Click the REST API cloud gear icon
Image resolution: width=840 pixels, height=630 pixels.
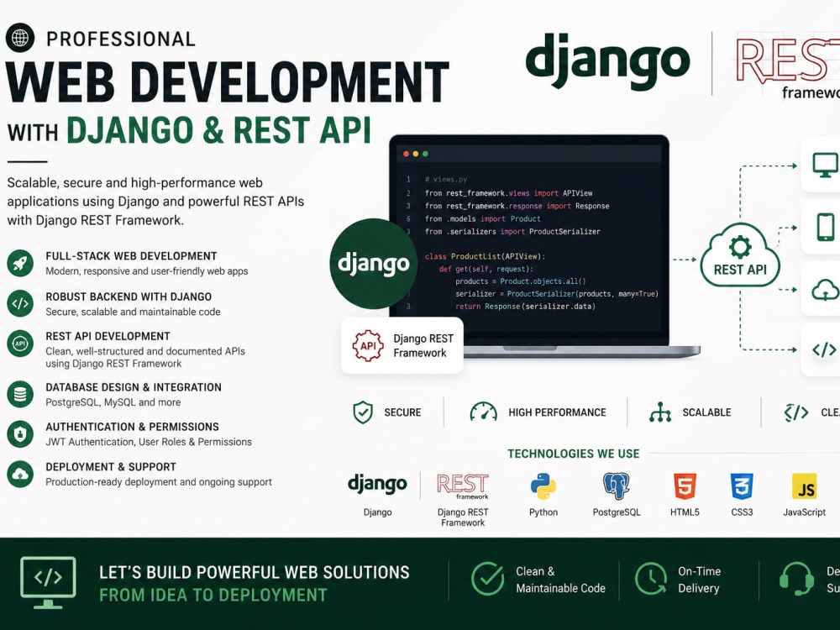tap(740, 255)
